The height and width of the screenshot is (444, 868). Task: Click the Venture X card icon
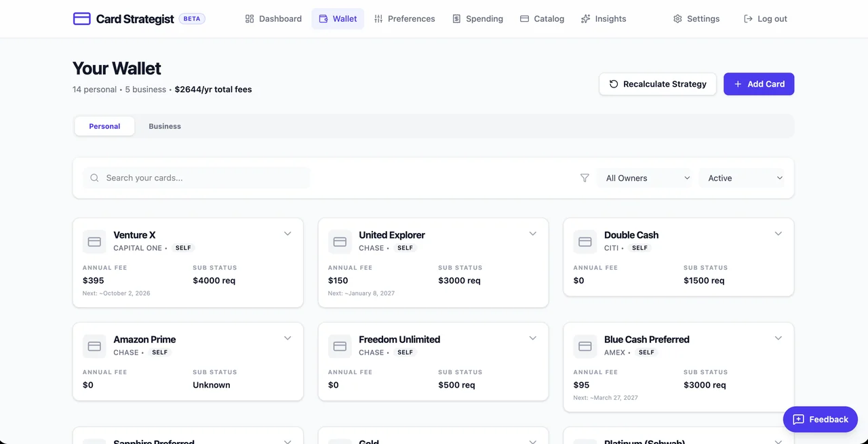(x=94, y=242)
